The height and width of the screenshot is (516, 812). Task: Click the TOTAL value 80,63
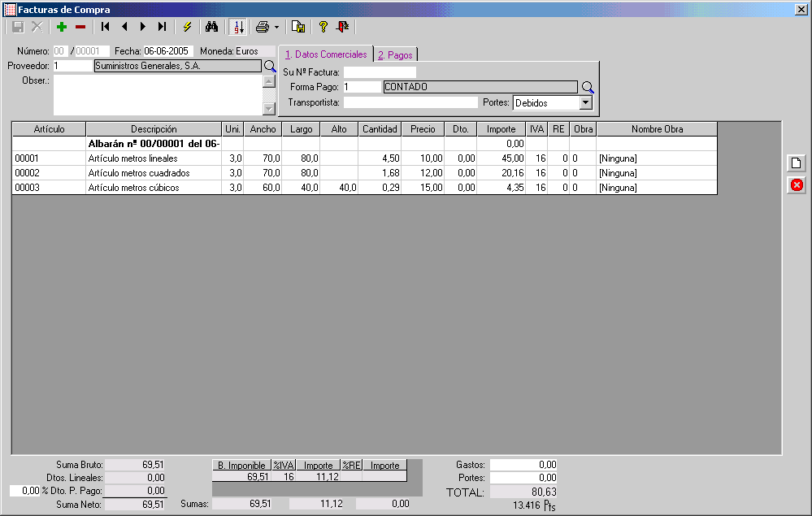coord(523,492)
